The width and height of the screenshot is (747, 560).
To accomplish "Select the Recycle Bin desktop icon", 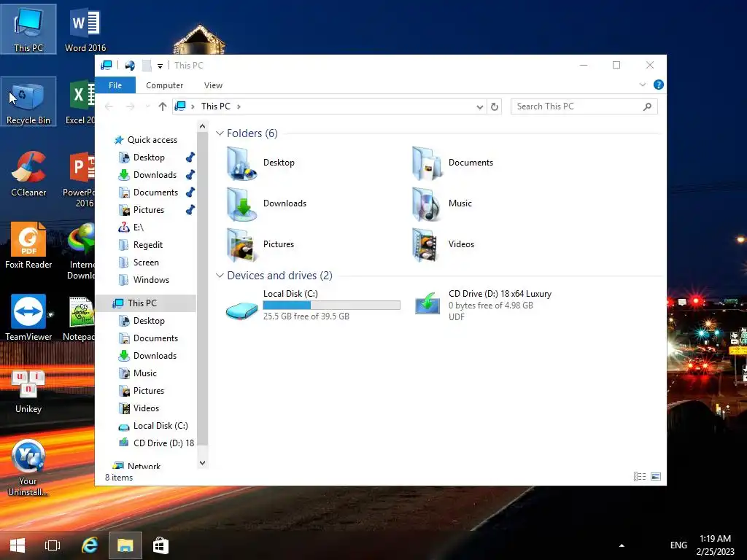I will coord(28,102).
